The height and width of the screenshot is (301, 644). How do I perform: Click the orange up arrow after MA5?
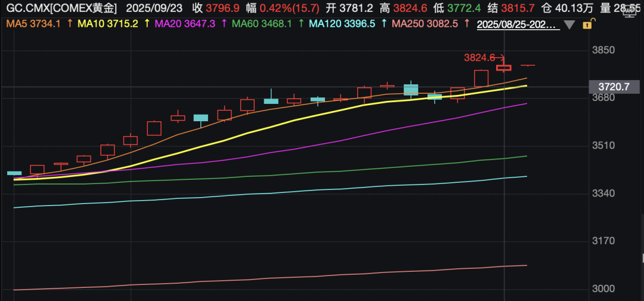pyautogui.click(x=69, y=24)
